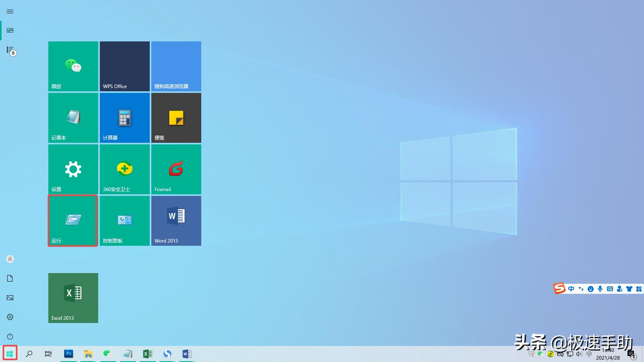Toggle Chinese punctuation on Sogou IME bar
Image resolution: width=644 pixels, height=362 pixels.
[581, 289]
